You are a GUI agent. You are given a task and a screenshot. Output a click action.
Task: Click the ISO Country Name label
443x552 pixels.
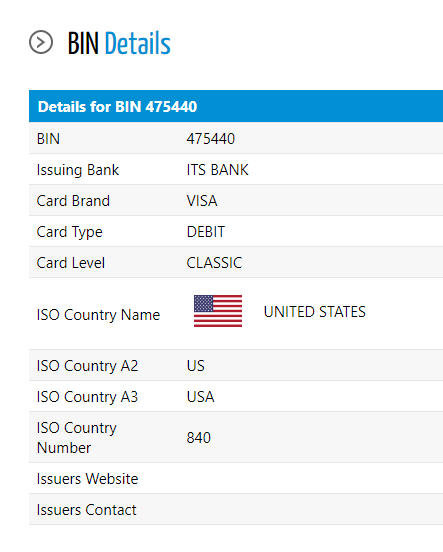point(98,315)
